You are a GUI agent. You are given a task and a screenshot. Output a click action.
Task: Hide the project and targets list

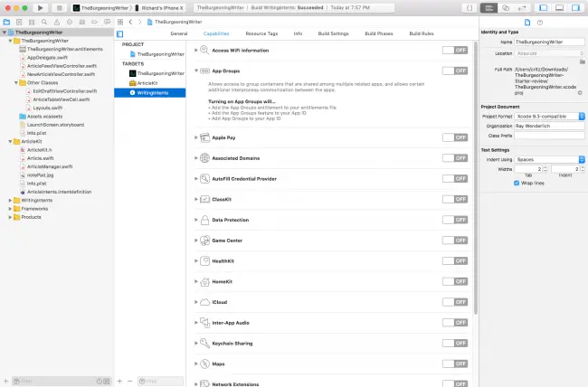(120, 34)
